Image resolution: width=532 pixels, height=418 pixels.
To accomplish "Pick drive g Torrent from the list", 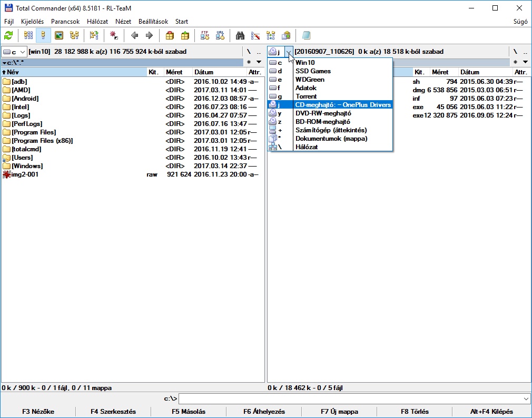I will coord(330,96).
